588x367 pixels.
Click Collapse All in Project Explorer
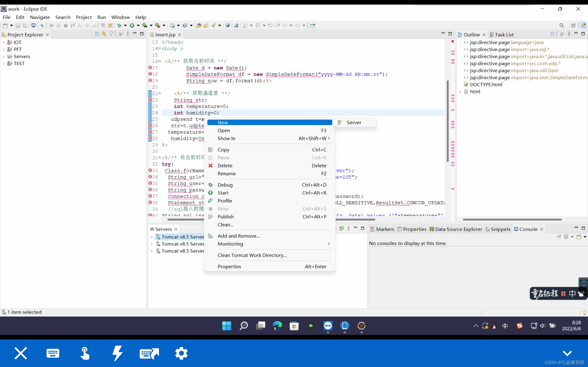97,34
